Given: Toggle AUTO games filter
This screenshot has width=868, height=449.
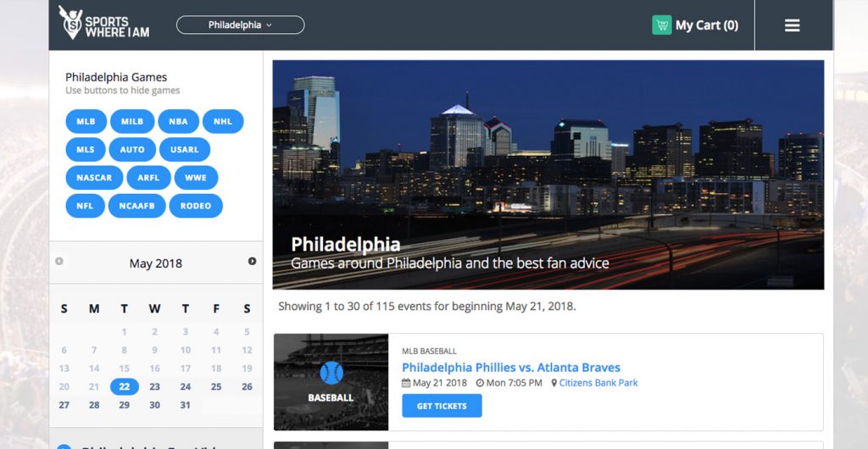Looking at the screenshot, I should [x=132, y=149].
